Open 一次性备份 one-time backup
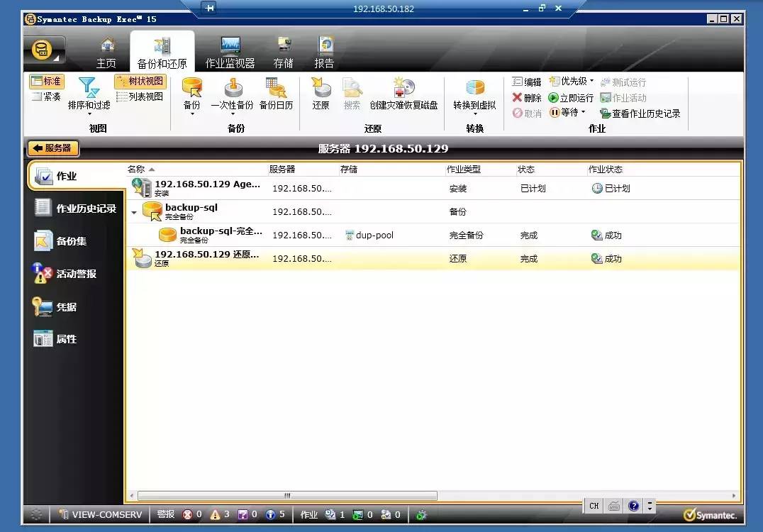 coord(232,93)
